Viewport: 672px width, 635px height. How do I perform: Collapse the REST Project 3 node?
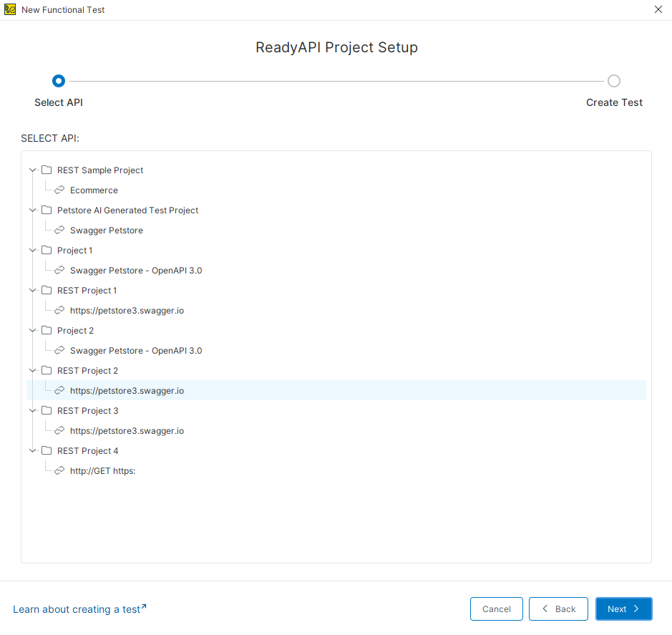point(32,411)
